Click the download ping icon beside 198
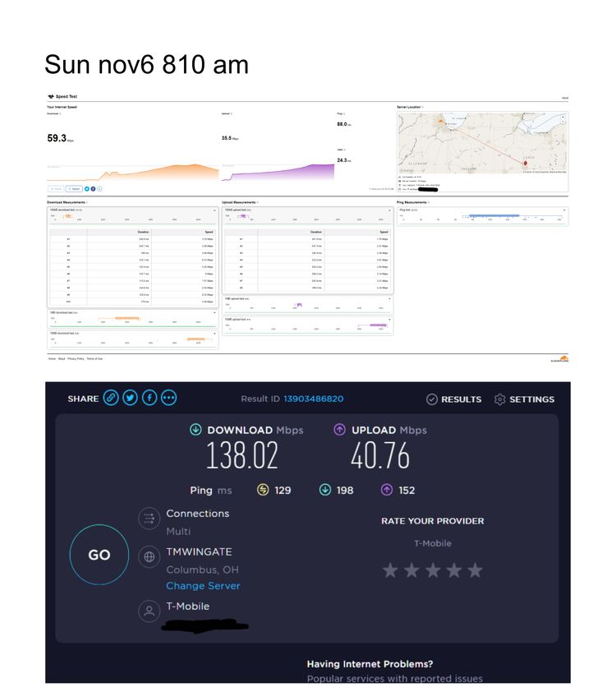This screenshot has height=692, width=616. (x=325, y=490)
